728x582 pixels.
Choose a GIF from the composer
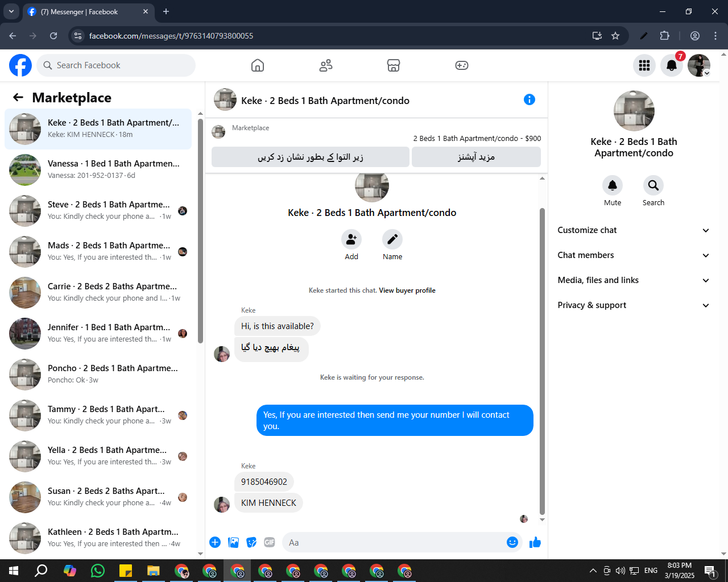[270, 542]
